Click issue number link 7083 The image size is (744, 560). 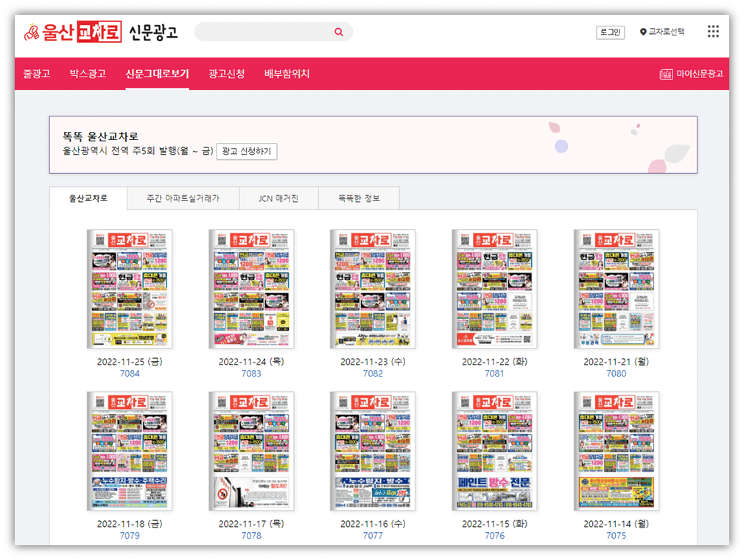click(251, 374)
